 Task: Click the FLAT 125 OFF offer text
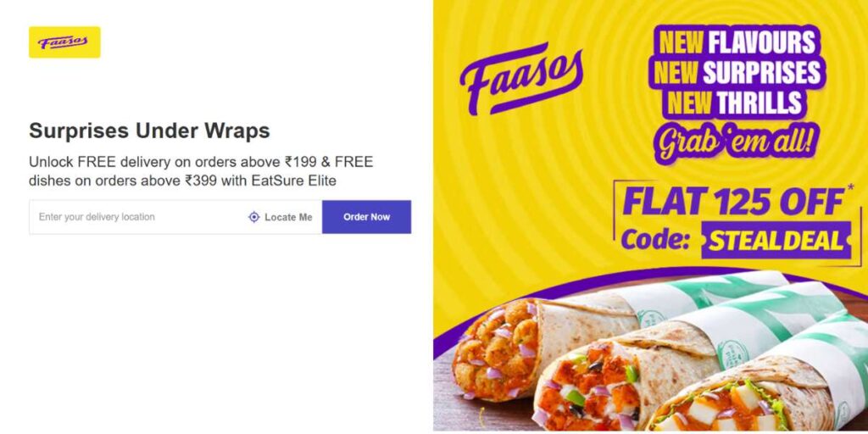(x=733, y=202)
